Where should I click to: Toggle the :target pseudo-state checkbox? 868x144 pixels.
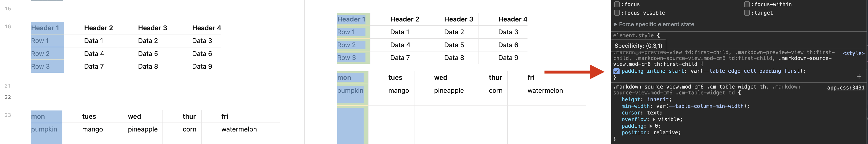(747, 13)
